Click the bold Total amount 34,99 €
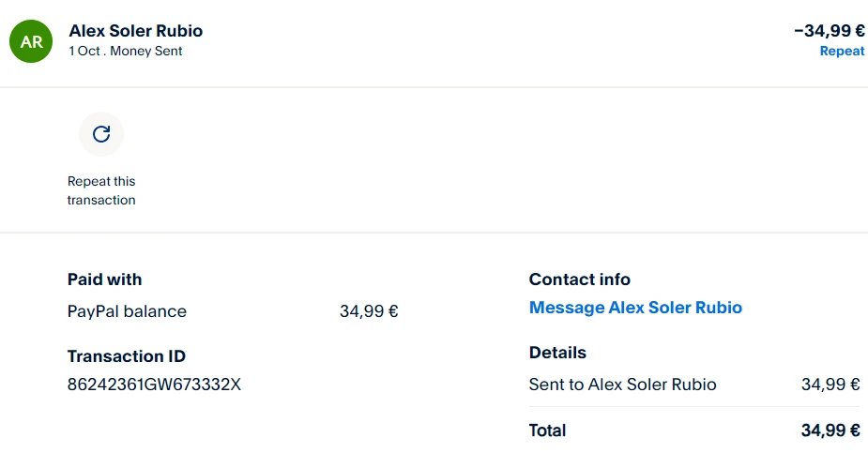The image size is (868, 468). click(x=830, y=430)
